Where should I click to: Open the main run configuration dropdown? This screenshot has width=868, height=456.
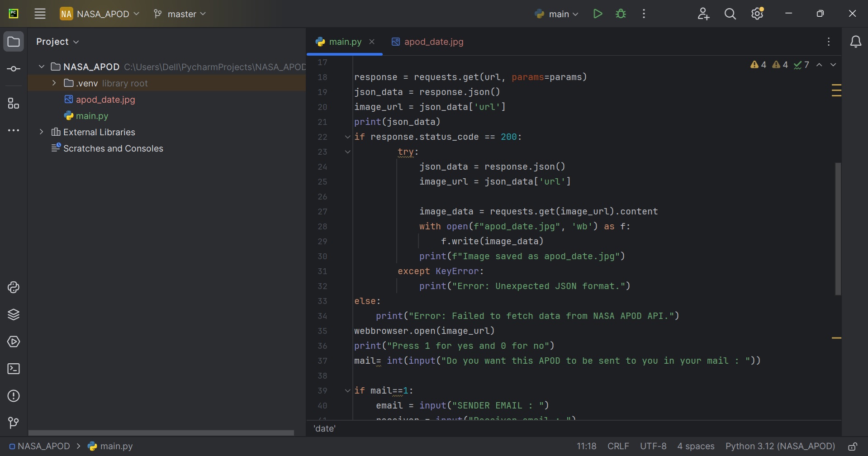pos(557,14)
